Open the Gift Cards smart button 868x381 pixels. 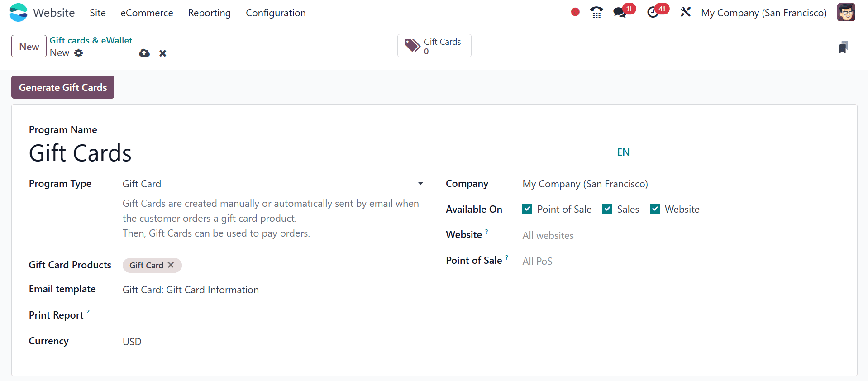434,46
